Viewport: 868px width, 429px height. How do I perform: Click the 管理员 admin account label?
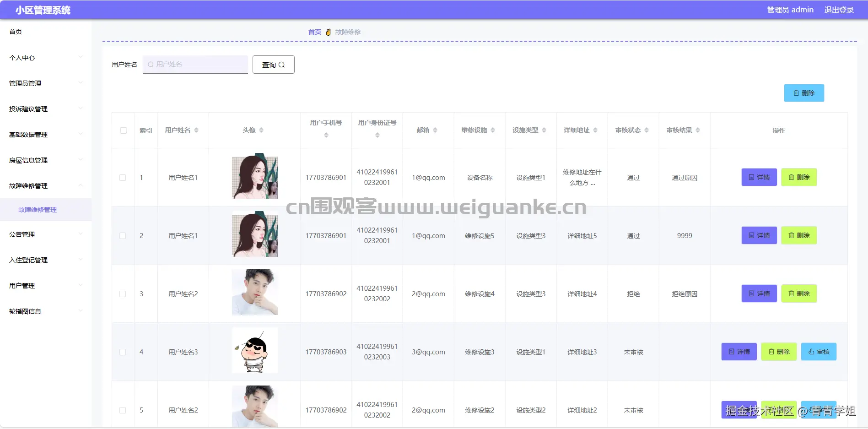coord(790,10)
